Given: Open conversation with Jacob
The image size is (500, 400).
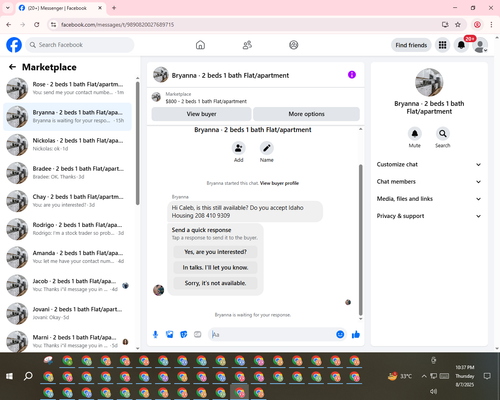Looking at the screenshot, I should tap(67, 285).
